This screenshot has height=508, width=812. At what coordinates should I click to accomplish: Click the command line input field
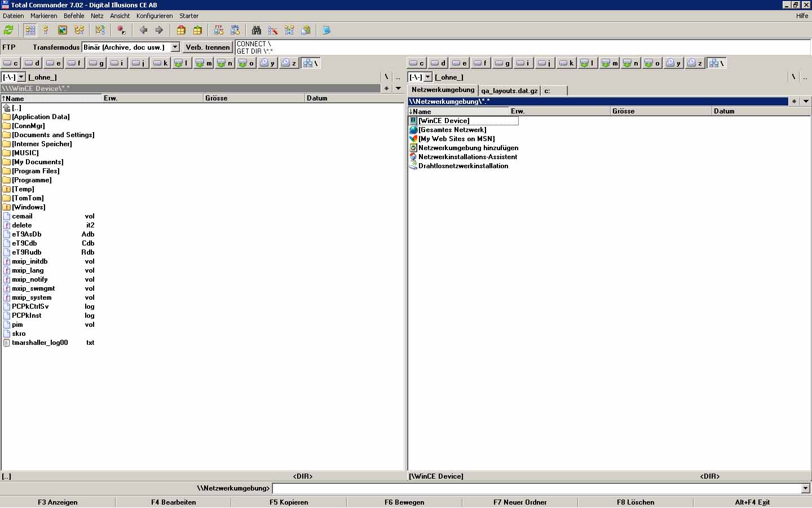(537, 488)
